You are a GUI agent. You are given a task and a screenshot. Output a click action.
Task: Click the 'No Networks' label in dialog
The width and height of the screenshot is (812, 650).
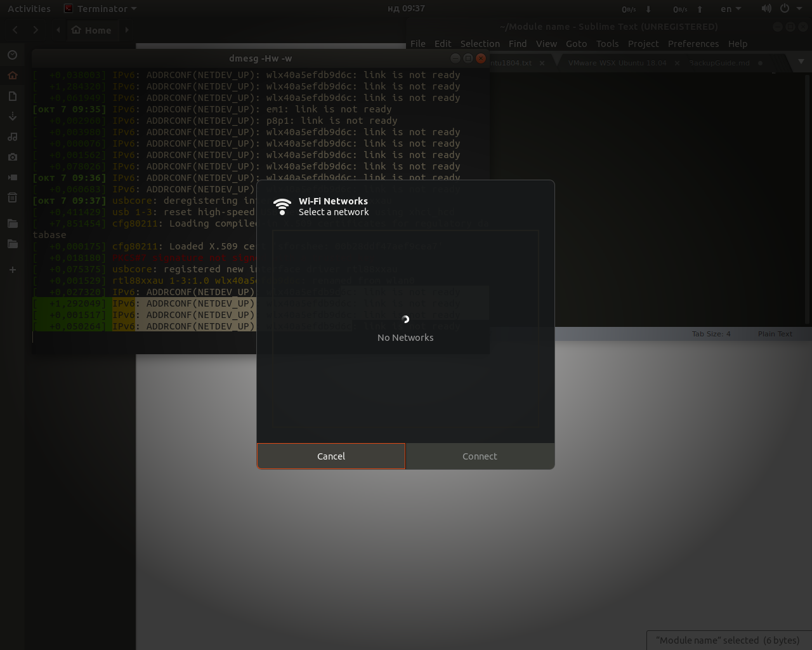[x=405, y=338]
